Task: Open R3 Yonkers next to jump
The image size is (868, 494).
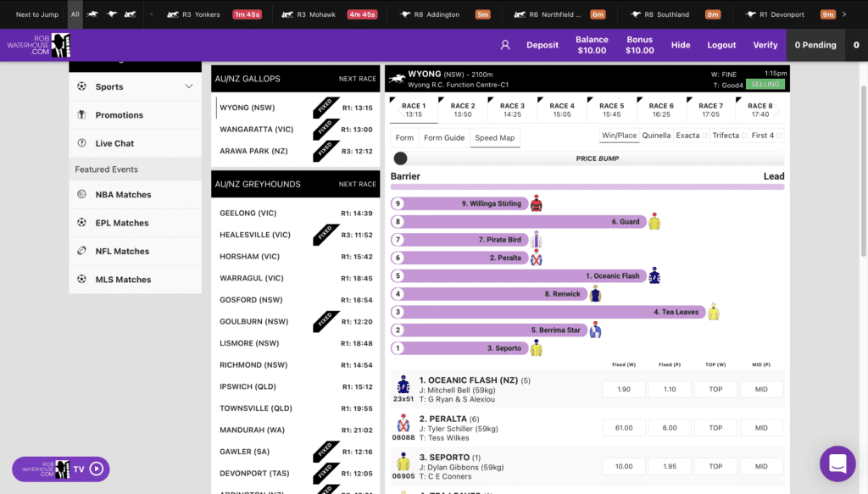Action: tap(214, 14)
